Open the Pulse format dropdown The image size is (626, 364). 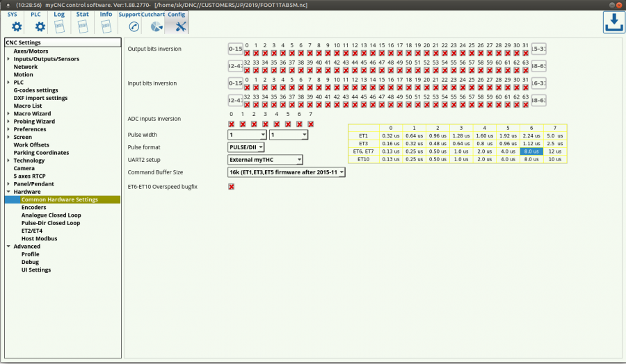click(246, 147)
